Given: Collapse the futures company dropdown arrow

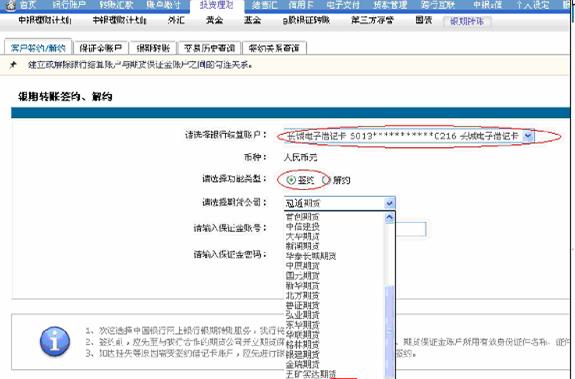Looking at the screenshot, I should (x=389, y=203).
